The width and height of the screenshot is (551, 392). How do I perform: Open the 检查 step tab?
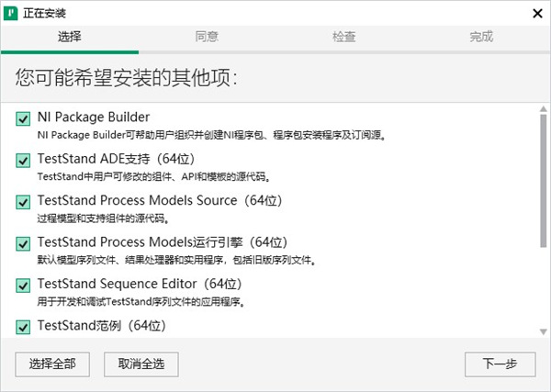344,38
